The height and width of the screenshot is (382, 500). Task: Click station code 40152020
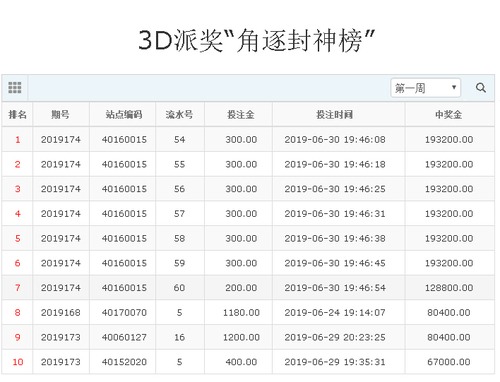click(124, 362)
